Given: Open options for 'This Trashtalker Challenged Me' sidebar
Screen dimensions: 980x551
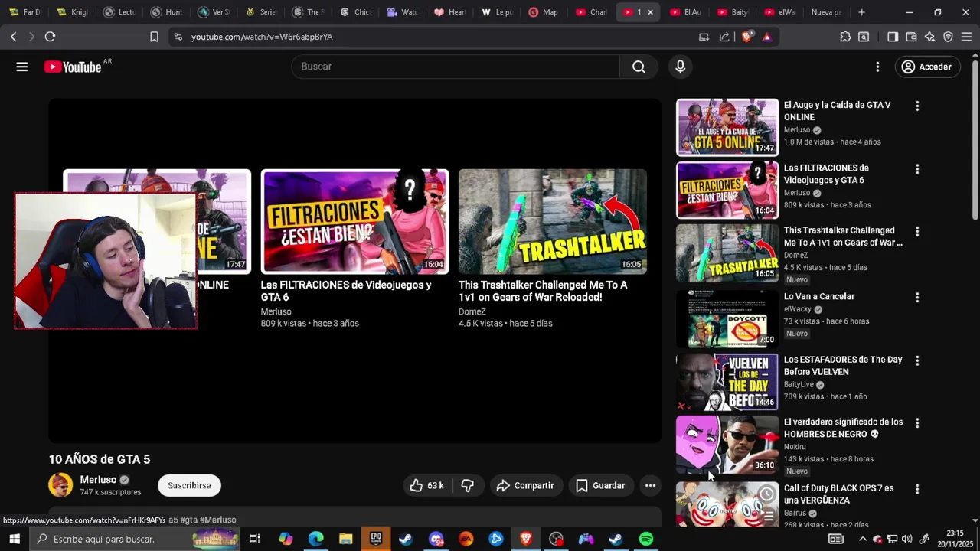Looking at the screenshot, I should coord(917,232).
